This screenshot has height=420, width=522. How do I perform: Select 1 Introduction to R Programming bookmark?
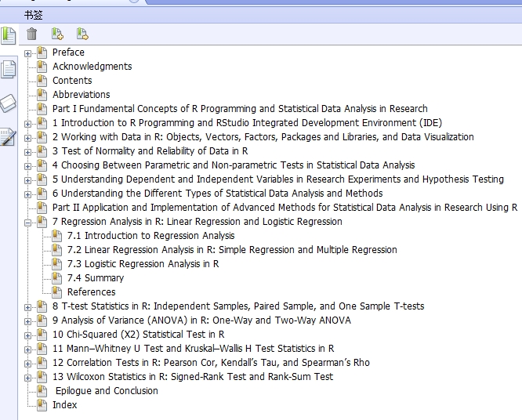click(x=247, y=123)
